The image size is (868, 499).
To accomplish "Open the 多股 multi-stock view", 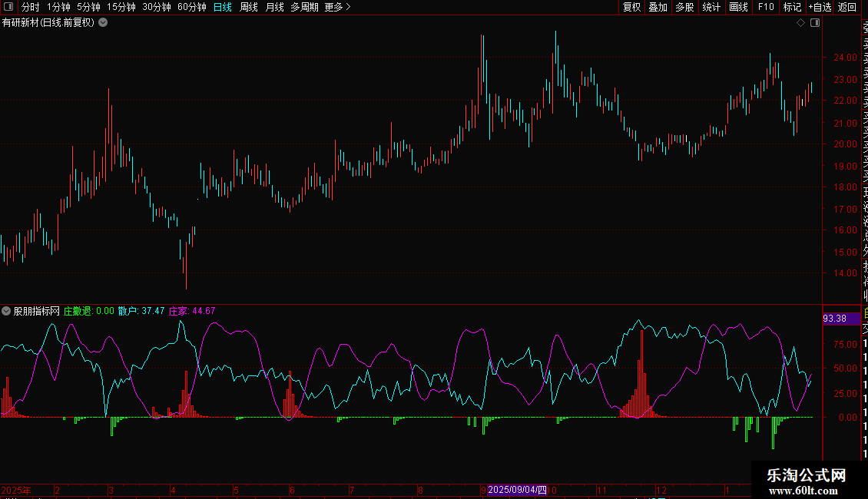I will [x=684, y=7].
